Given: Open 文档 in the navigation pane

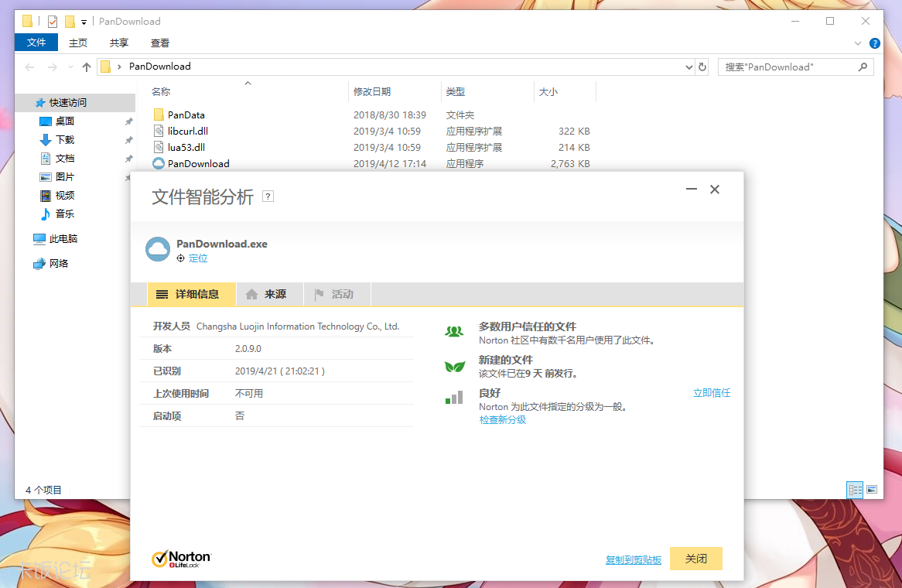Looking at the screenshot, I should (64, 159).
